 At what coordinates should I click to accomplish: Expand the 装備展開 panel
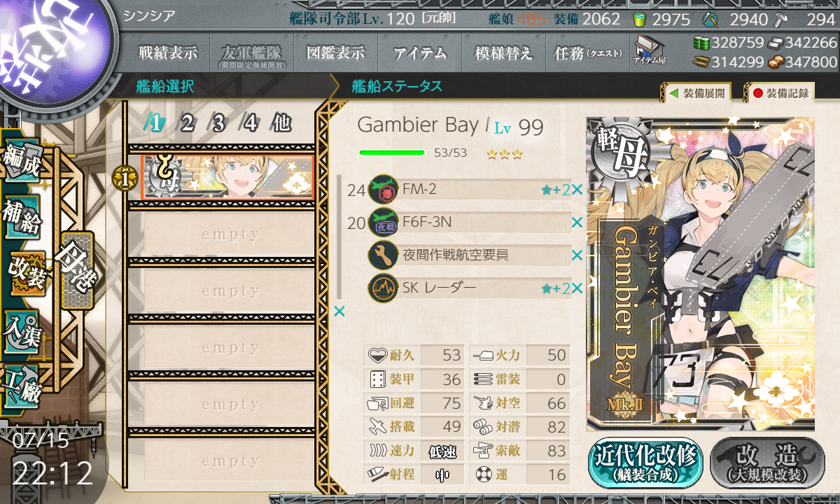tap(696, 92)
